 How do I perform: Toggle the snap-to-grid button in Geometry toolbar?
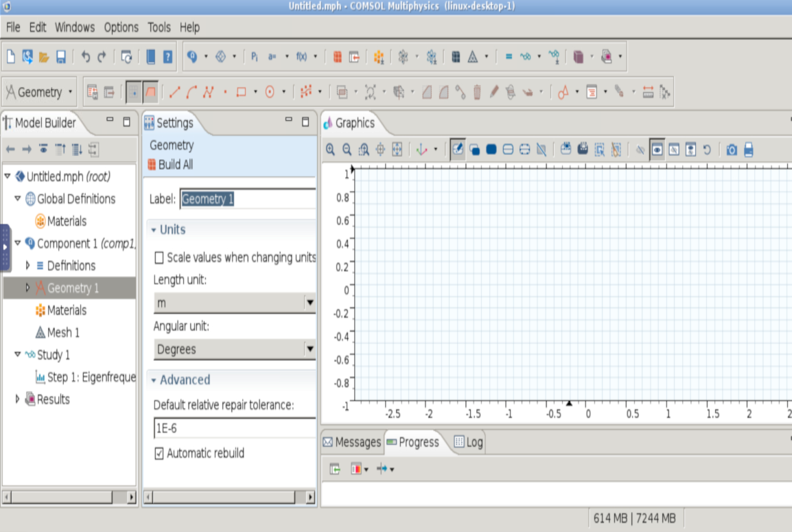point(134,92)
